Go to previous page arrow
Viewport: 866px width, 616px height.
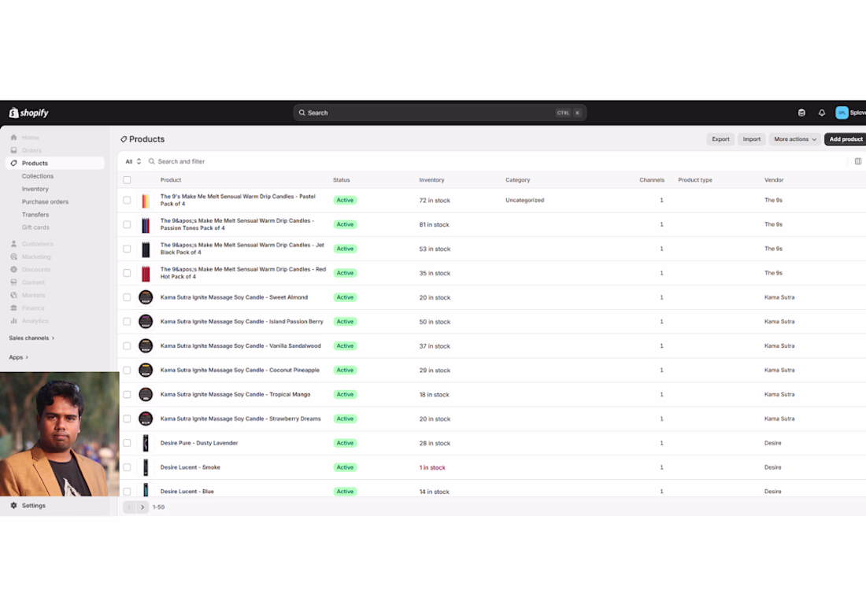click(129, 507)
